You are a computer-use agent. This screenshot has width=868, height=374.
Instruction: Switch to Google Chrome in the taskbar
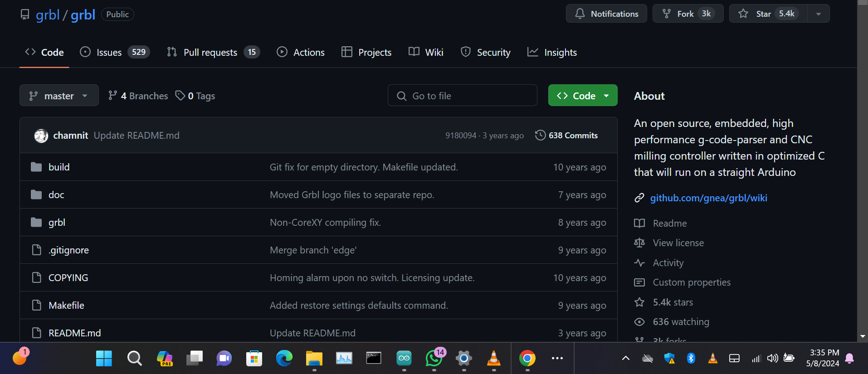tap(527, 358)
